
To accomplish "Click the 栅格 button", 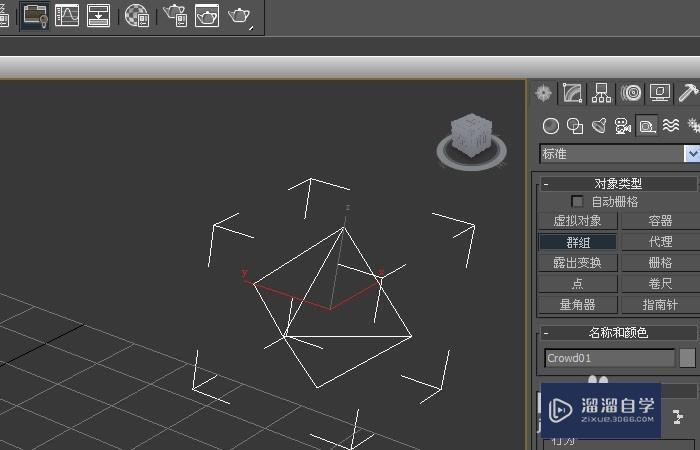I will click(660, 262).
